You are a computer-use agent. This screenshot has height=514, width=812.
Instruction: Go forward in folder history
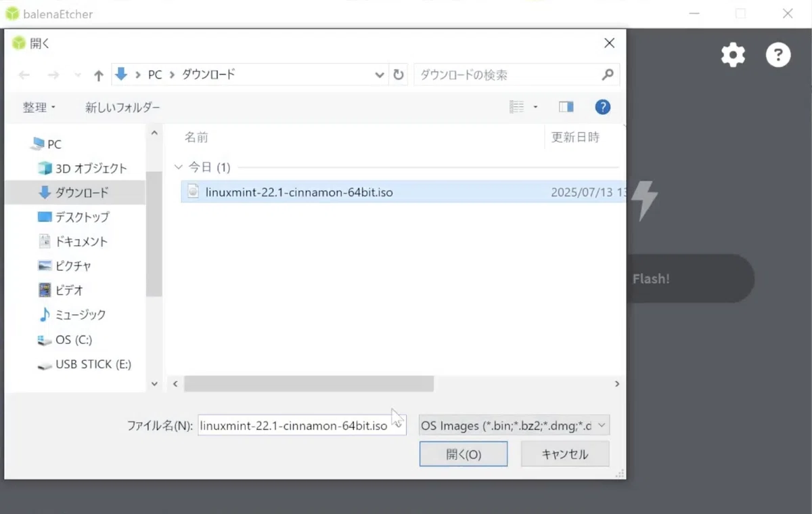click(x=53, y=75)
